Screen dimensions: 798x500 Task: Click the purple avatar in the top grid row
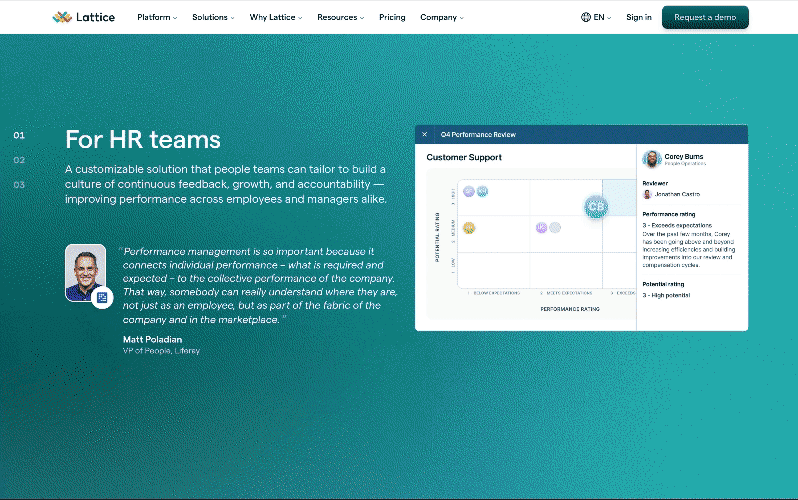coord(469,191)
